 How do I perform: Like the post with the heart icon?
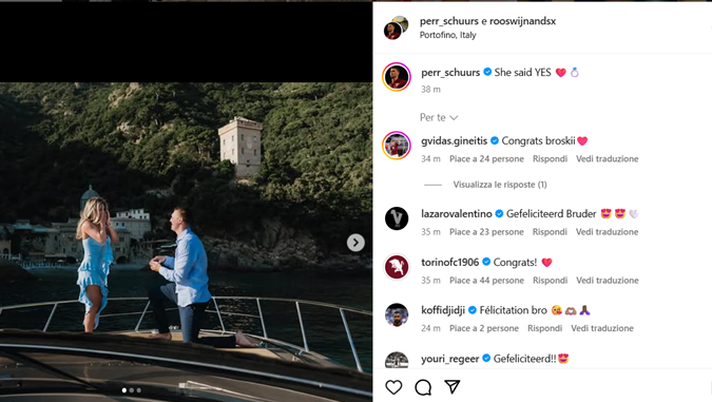point(394,387)
